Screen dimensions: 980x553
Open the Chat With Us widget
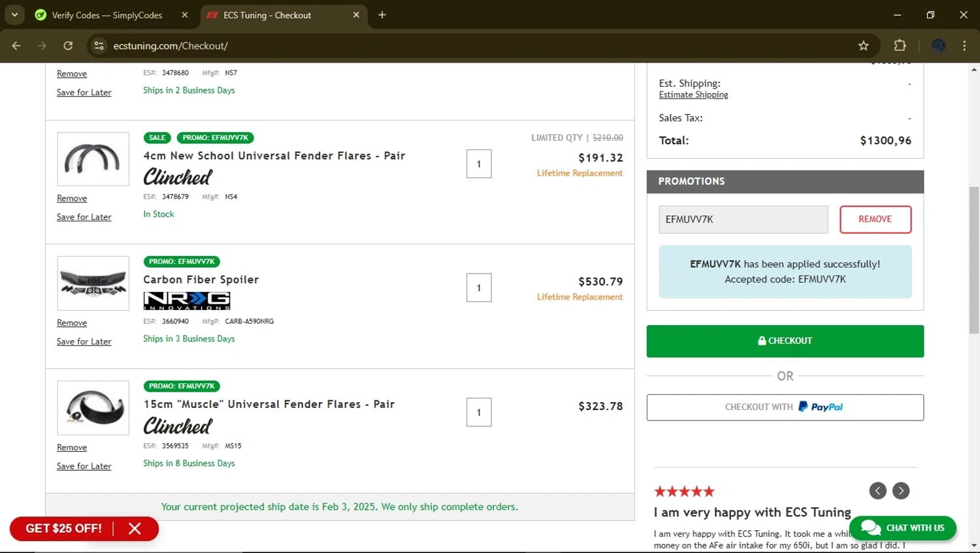point(903,528)
